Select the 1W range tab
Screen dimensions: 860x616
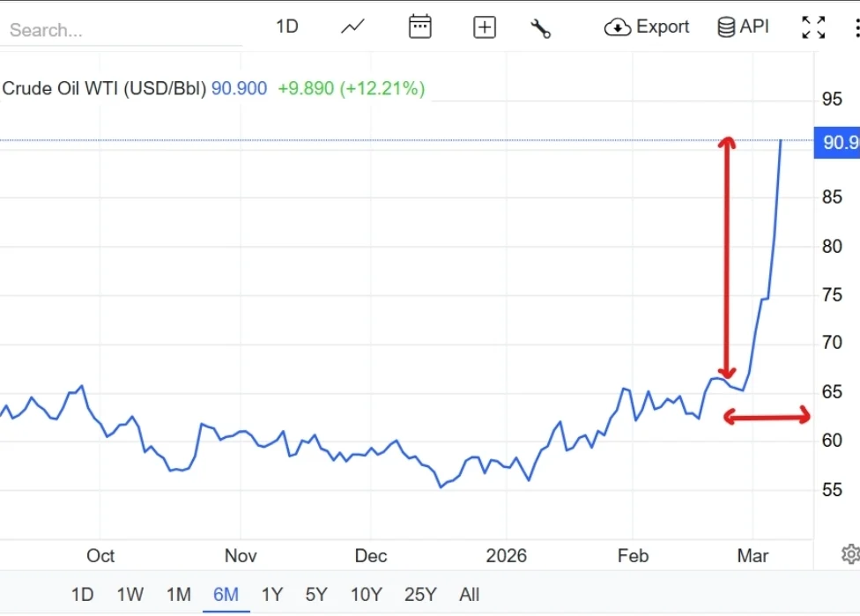[130, 594]
